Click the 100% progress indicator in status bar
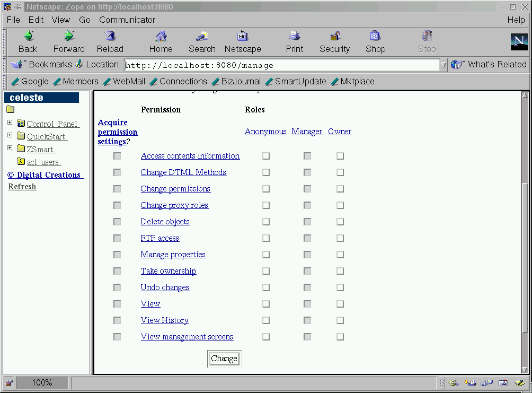532x393 pixels. pos(42,383)
